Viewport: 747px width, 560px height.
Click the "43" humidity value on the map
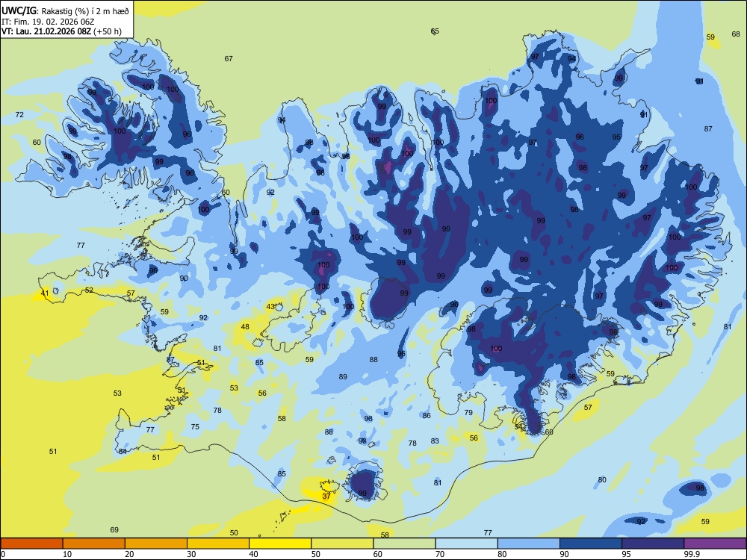tap(270, 306)
